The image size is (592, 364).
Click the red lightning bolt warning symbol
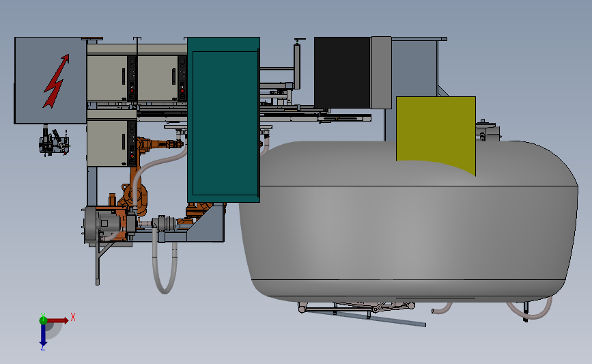pyautogui.click(x=57, y=81)
